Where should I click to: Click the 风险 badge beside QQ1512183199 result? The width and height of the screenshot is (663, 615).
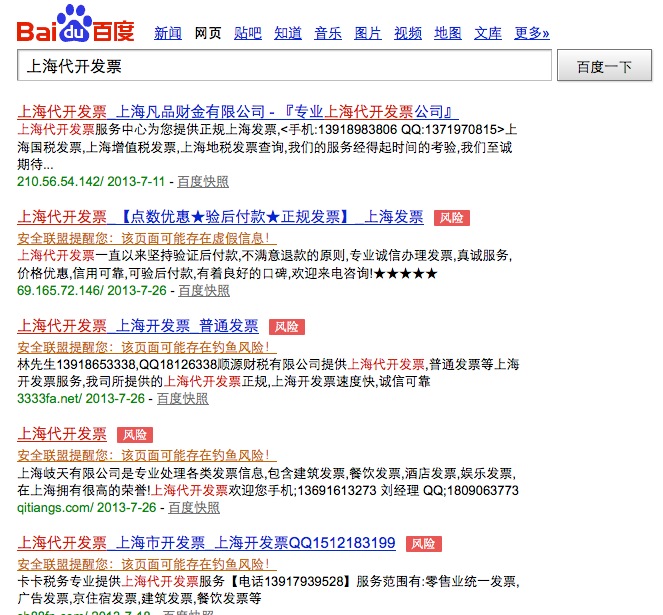(x=424, y=544)
